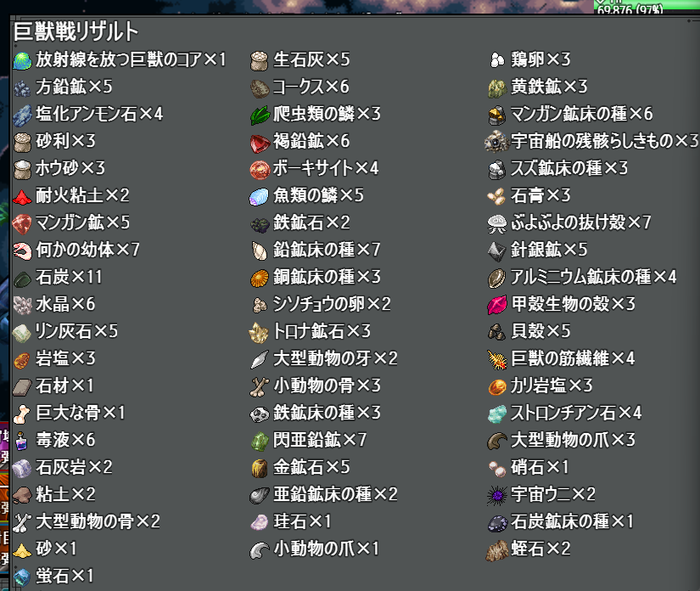
Task: Click the 宇宙船の残骸らしきもの wreckage icon
Action: click(x=497, y=142)
